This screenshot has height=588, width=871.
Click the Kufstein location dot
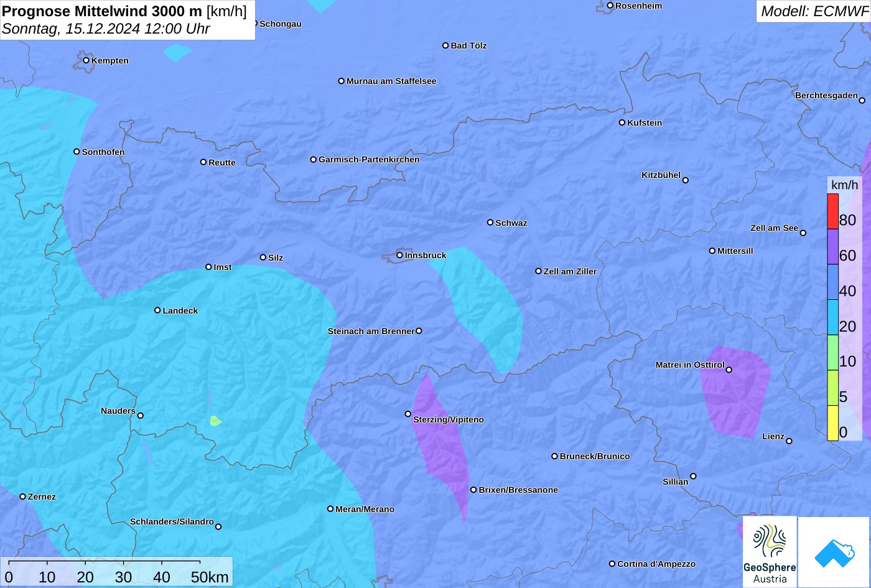pyautogui.click(x=622, y=123)
